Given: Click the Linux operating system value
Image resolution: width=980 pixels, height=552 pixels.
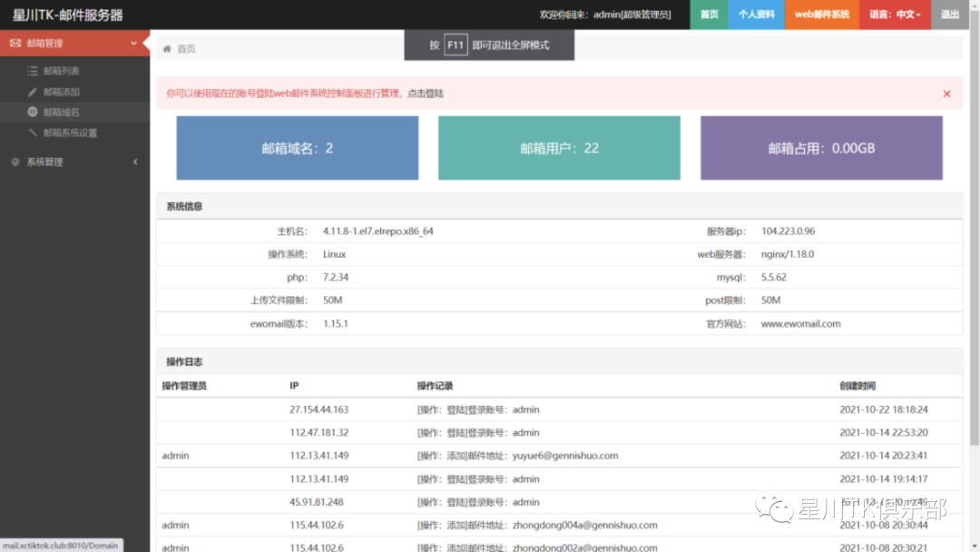Looking at the screenshot, I should click(334, 254).
